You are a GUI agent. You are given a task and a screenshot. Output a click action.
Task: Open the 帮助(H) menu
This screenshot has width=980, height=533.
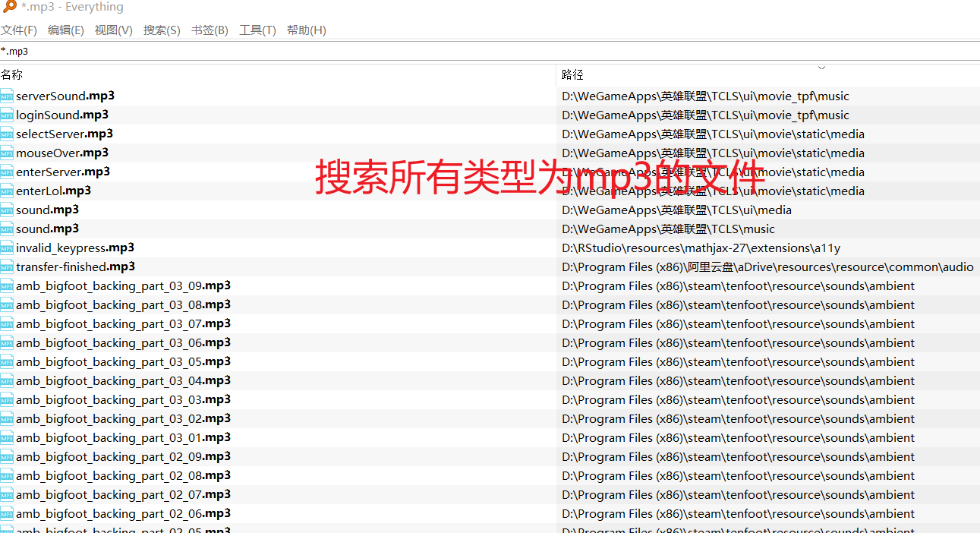pos(307,30)
